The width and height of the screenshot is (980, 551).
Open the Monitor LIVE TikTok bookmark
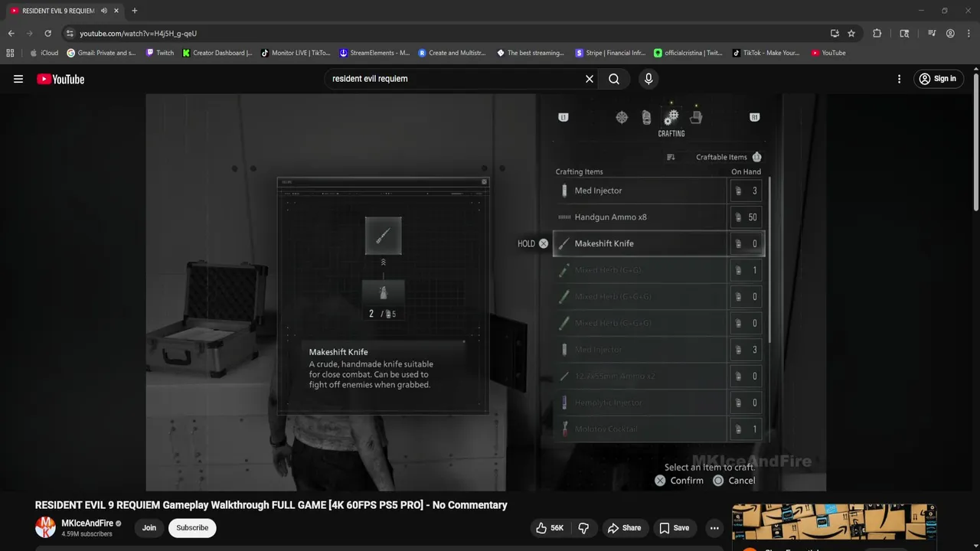pos(296,53)
